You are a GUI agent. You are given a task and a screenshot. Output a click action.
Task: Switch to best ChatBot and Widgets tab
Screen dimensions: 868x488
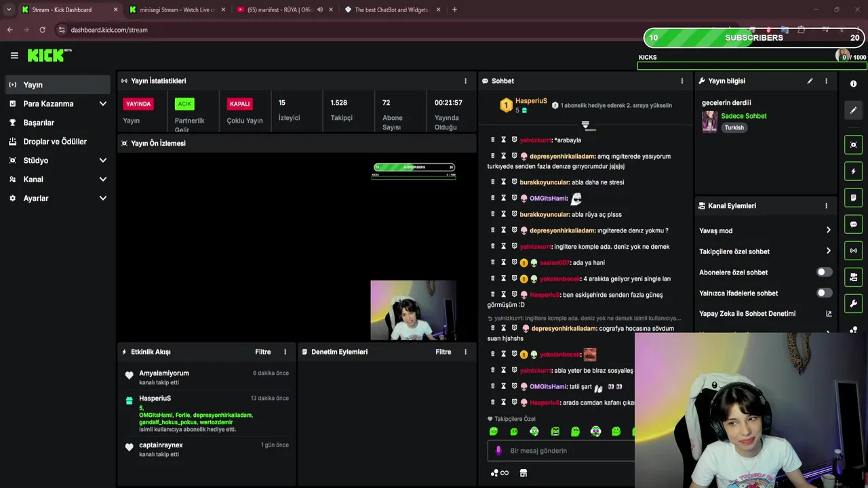[392, 9]
